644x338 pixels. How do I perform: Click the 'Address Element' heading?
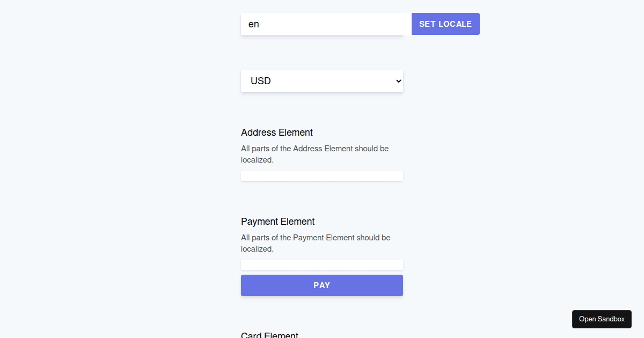click(x=276, y=132)
